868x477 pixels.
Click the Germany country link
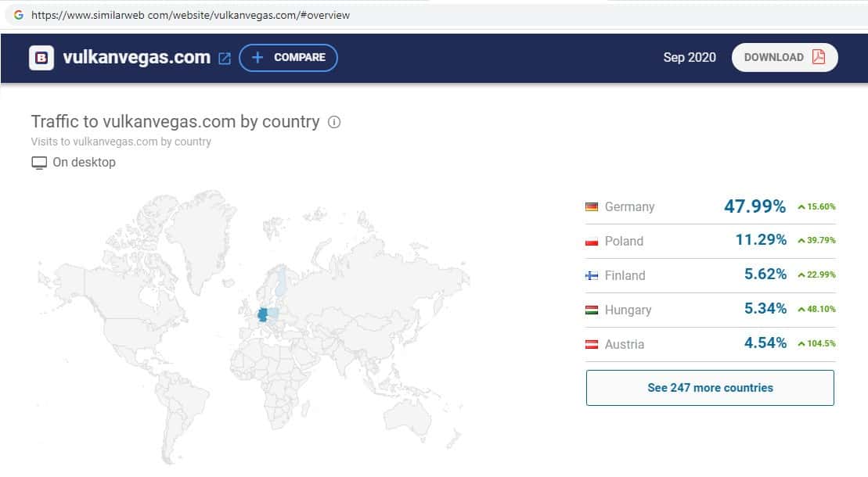629,207
